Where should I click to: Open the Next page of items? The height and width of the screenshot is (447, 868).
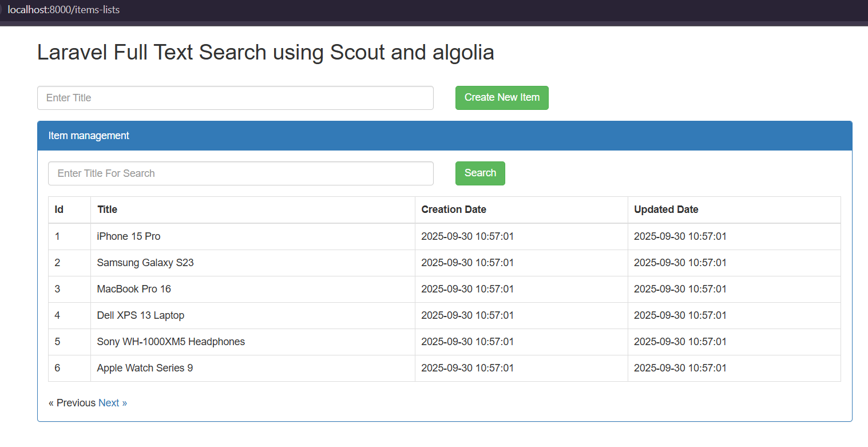click(x=112, y=402)
